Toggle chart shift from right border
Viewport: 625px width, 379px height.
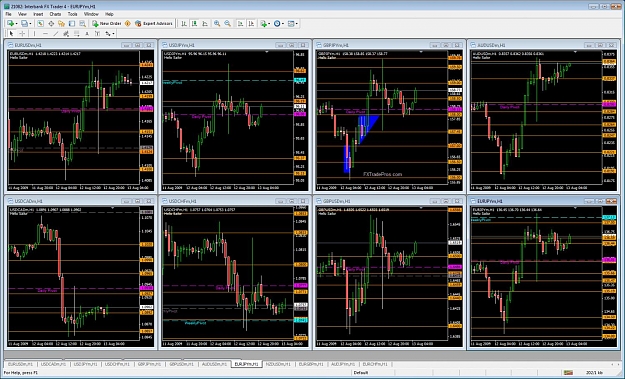(251, 24)
